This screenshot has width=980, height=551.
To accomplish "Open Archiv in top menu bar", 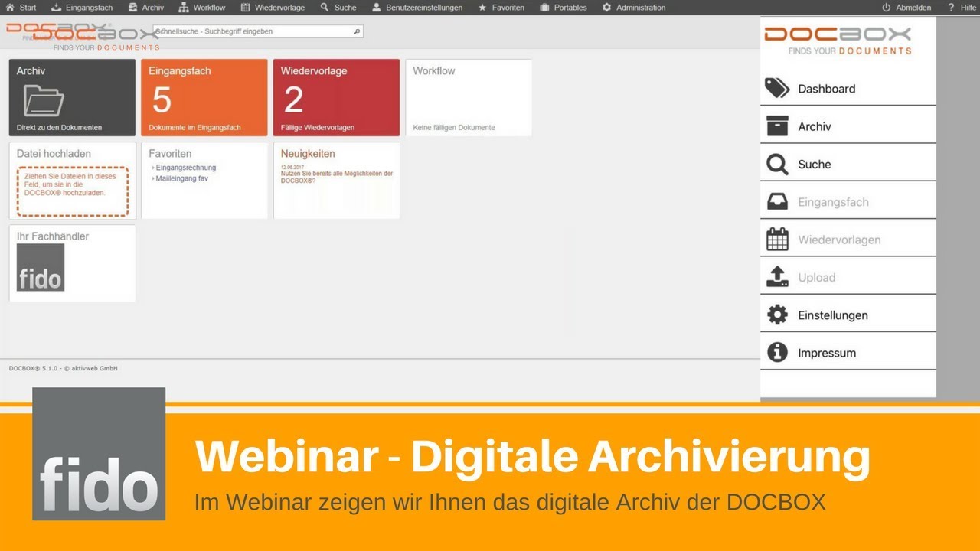I will click(x=146, y=7).
